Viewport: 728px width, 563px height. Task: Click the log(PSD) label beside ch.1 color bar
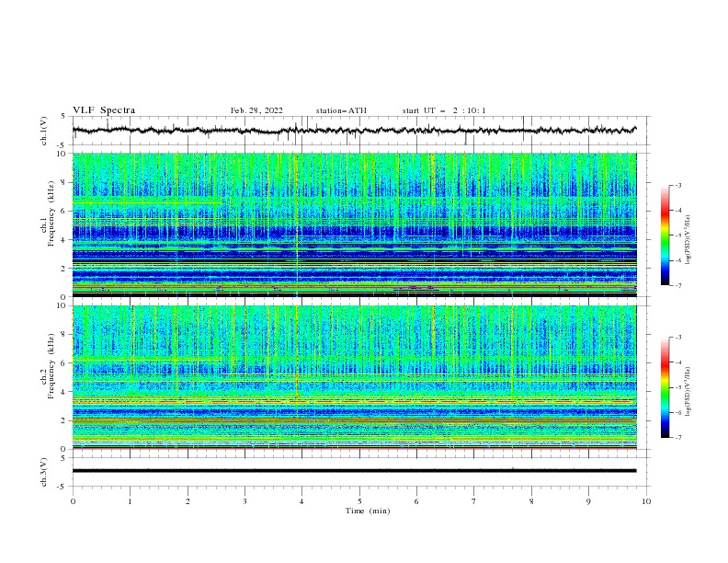(x=688, y=240)
